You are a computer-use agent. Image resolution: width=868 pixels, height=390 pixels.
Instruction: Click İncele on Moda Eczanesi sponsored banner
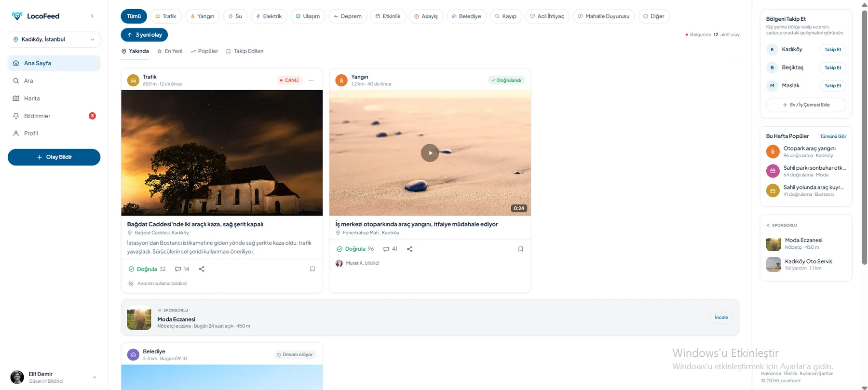tap(721, 317)
